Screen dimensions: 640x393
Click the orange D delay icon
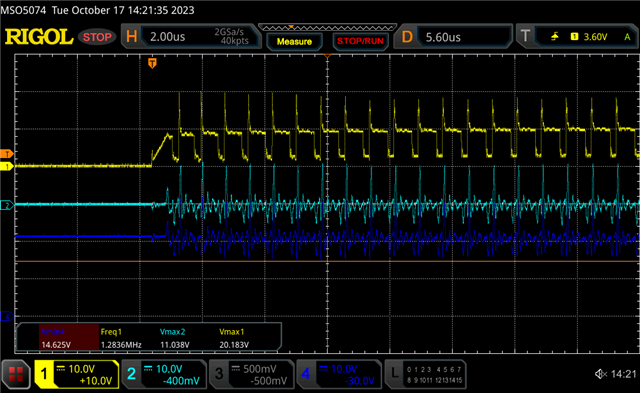coord(407,37)
